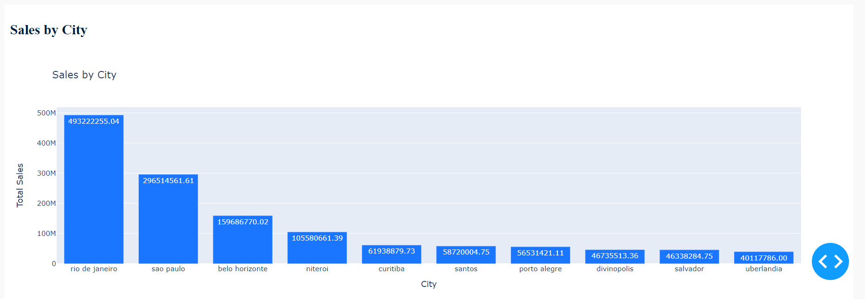The width and height of the screenshot is (868, 299).
Task: Click the 200M y-axis tick label
Action: (x=46, y=204)
